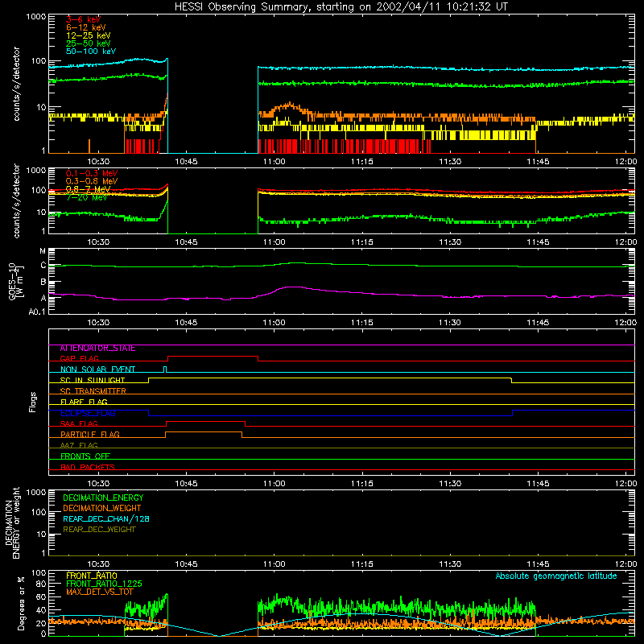Click the DECIMATION_ENERGY legend label
This screenshot has width=644, height=644.
point(103,497)
